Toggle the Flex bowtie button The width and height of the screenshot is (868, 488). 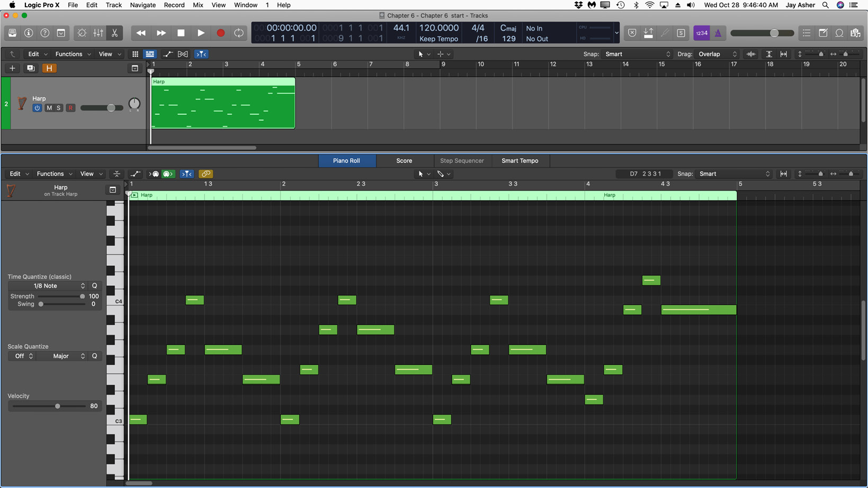click(183, 54)
